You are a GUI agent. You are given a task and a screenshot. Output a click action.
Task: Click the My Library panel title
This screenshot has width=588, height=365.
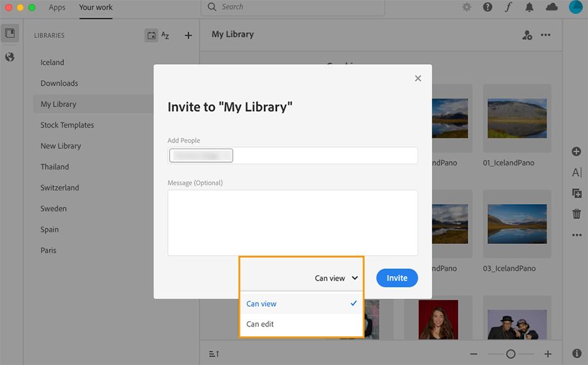[233, 34]
